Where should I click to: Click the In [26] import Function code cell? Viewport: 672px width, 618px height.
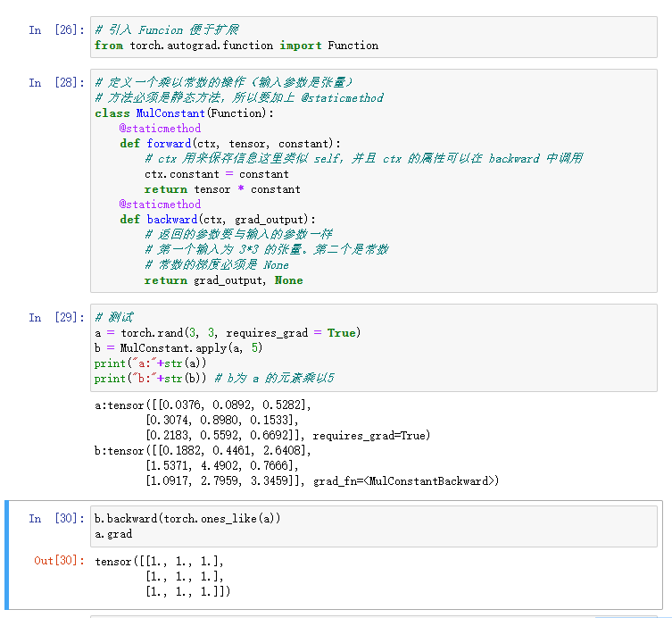(374, 38)
